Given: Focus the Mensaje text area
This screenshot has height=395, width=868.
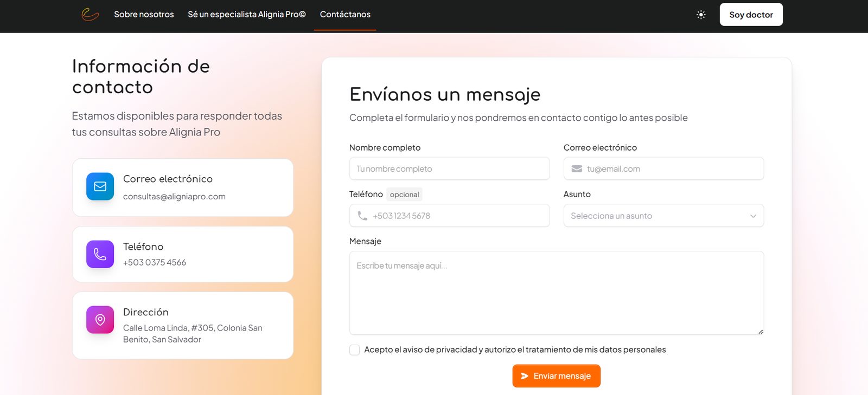Looking at the screenshot, I should [557, 293].
